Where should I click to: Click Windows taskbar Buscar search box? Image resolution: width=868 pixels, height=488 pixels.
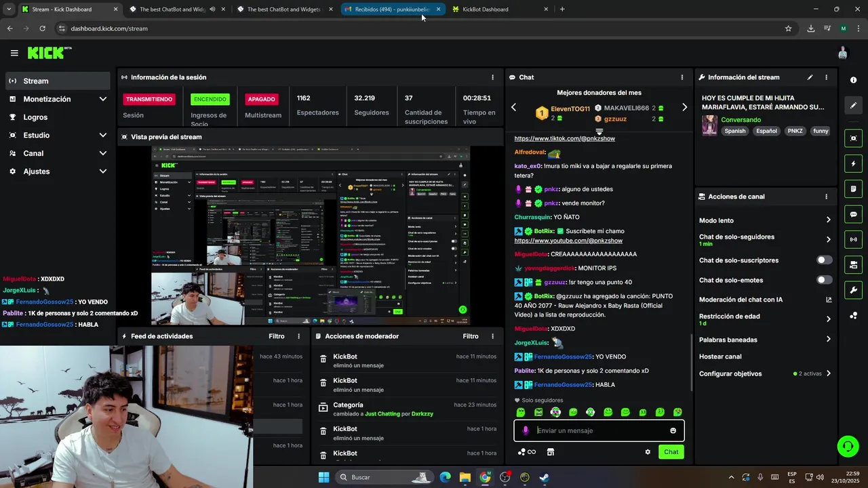tap(384, 477)
